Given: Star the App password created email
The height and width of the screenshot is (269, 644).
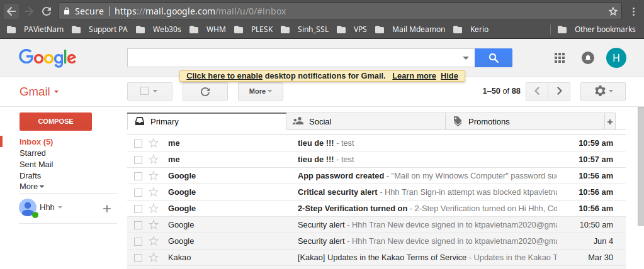Looking at the screenshot, I should tap(153, 176).
